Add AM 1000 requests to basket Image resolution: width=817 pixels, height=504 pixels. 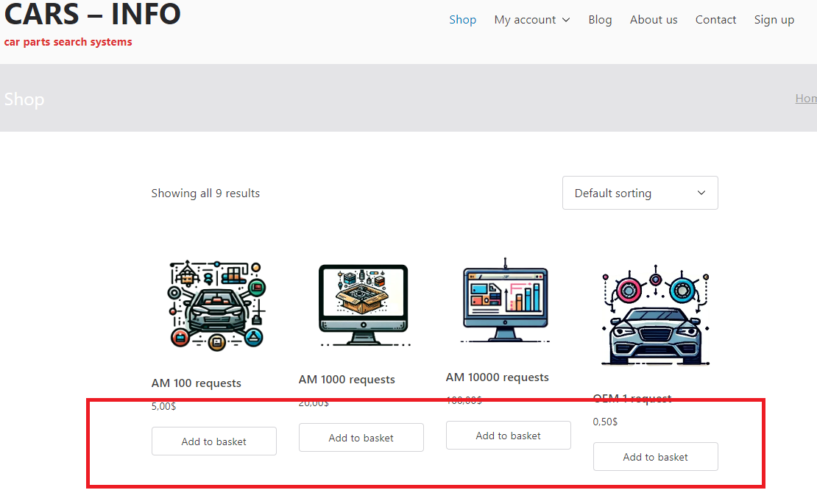(x=361, y=438)
